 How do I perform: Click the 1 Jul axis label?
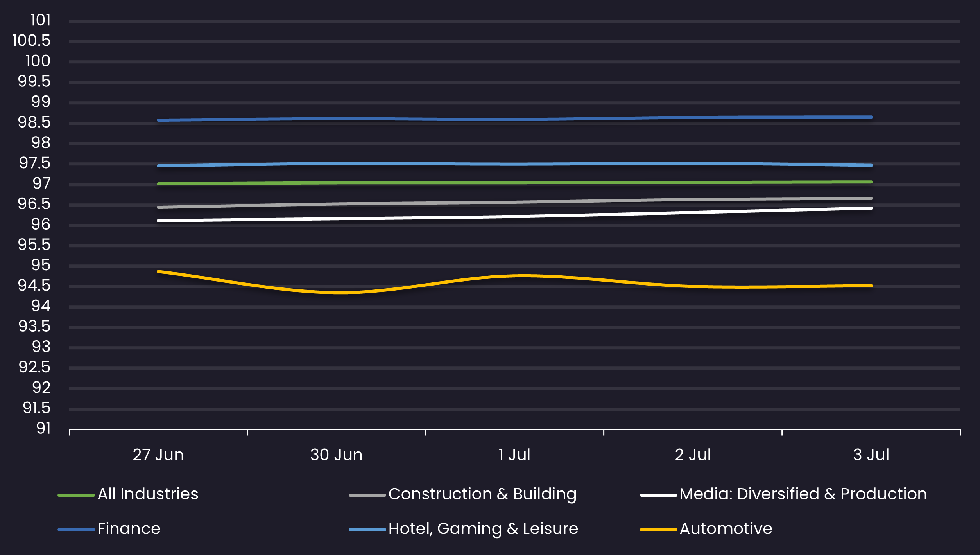click(x=514, y=455)
